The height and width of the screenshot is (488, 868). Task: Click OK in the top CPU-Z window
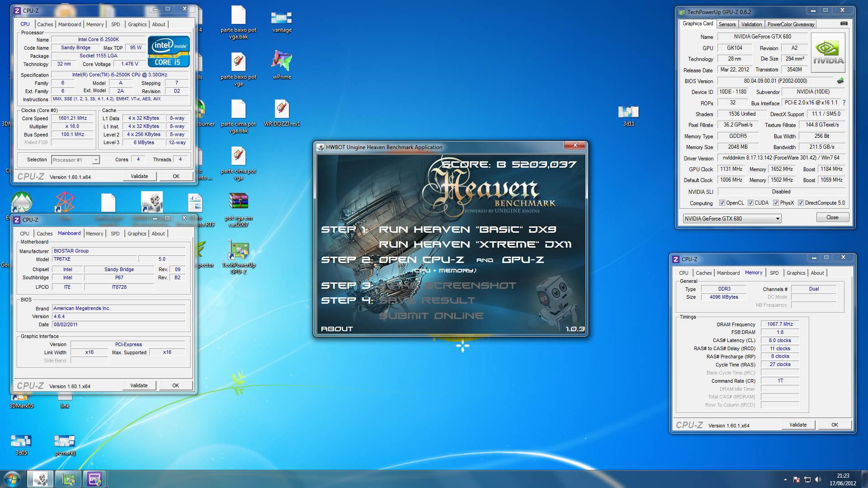coord(176,176)
